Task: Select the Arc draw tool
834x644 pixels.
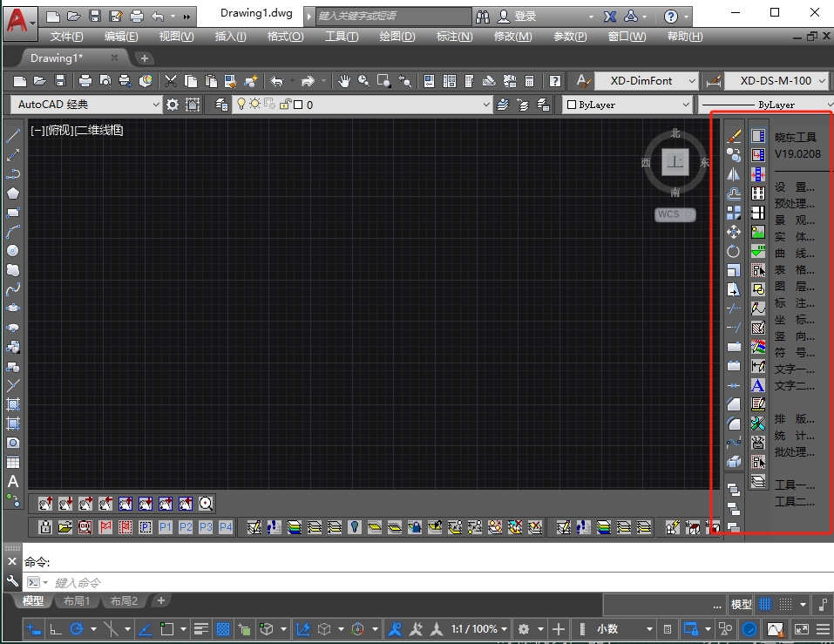Action: [x=13, y=232]
